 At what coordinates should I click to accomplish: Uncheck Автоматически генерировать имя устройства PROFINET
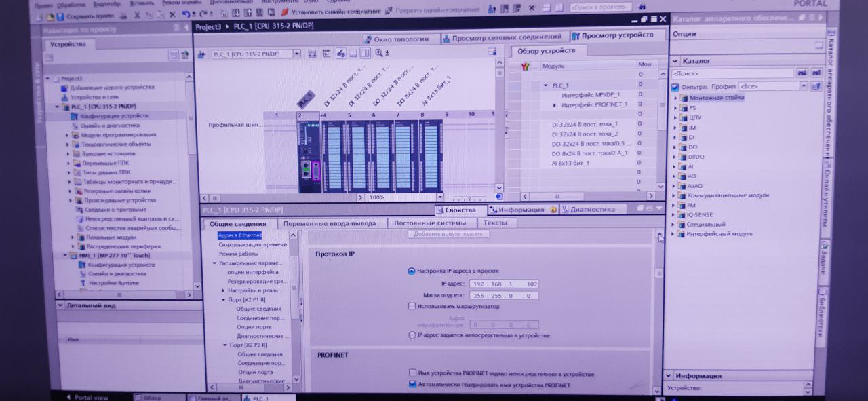click(412, 385)
